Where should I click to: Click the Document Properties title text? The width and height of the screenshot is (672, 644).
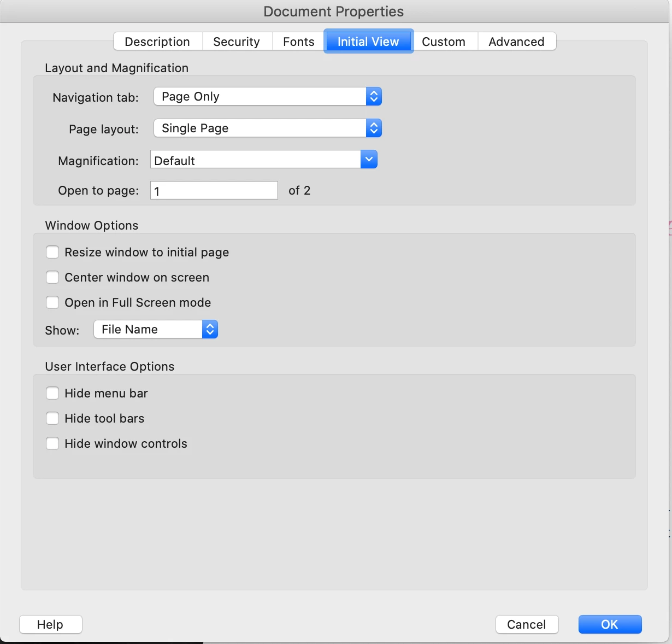[x=334, y=11]
